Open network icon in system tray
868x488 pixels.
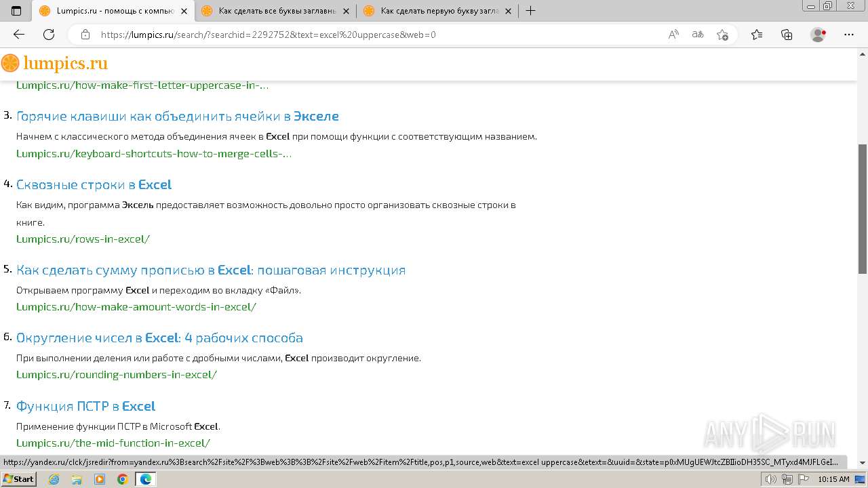pos(787,479)
